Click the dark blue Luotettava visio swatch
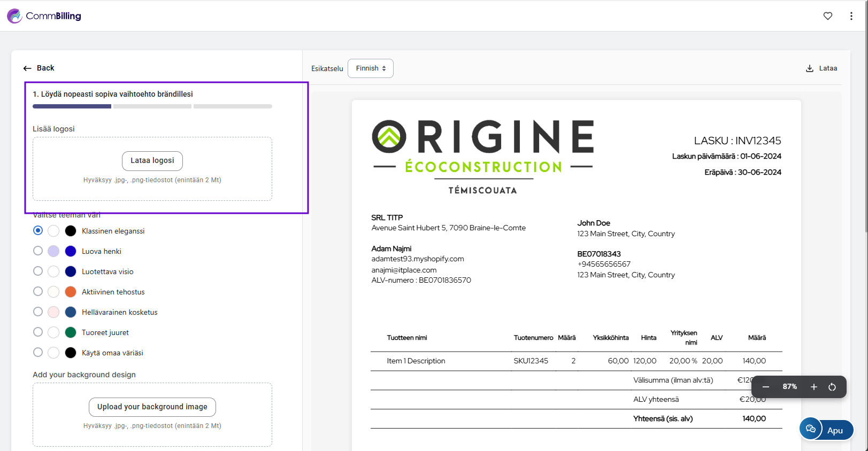 point(71,271)
